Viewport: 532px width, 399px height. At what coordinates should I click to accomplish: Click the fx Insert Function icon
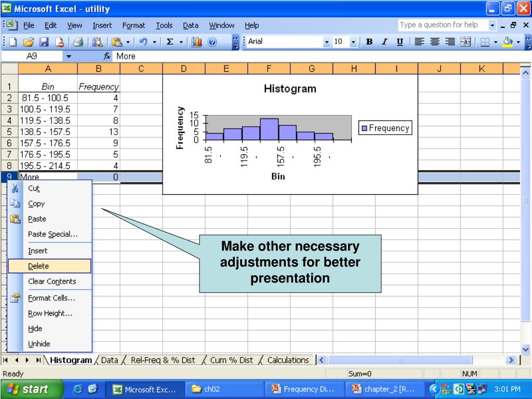[107, 56]
